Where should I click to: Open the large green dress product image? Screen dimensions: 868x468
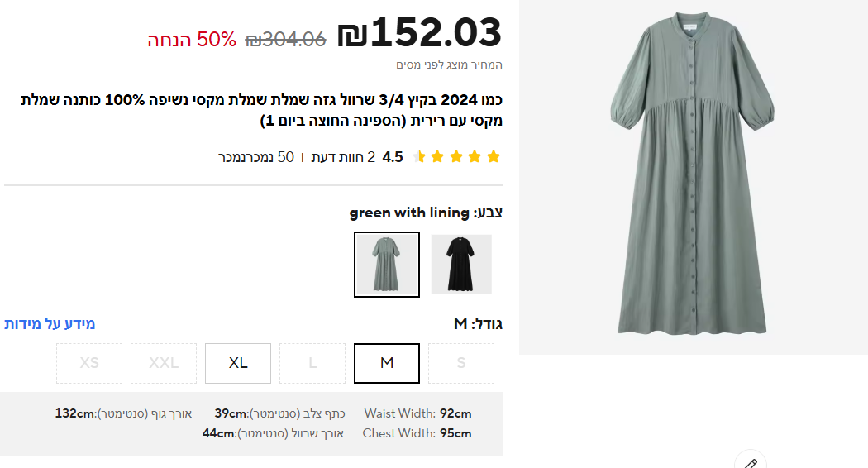[x=693, y=177]
